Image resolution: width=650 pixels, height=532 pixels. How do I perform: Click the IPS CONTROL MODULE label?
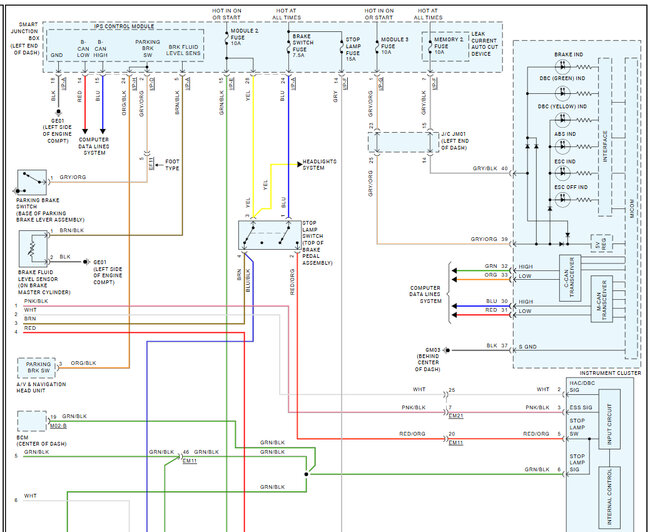point(124,26)
